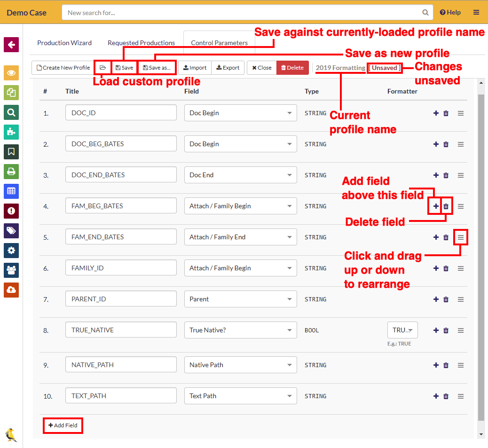Viewport: 488px width, 448px height.
Task: Click the back arrow sidebar icon
Action: [11, 45]
